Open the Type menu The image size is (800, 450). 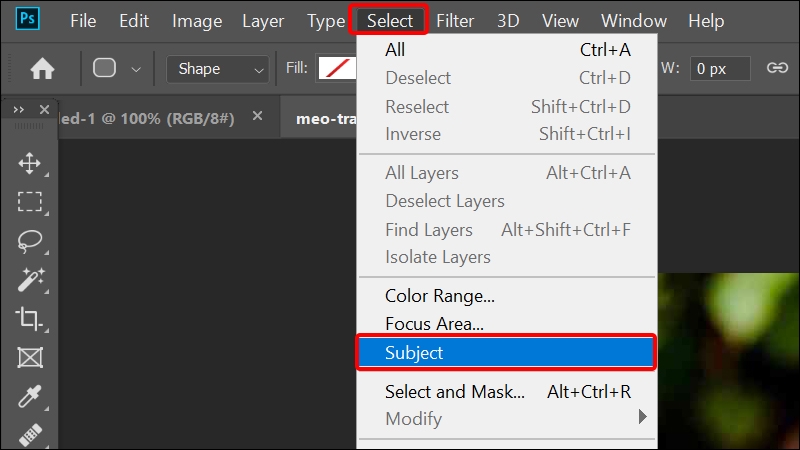[326, 21]
